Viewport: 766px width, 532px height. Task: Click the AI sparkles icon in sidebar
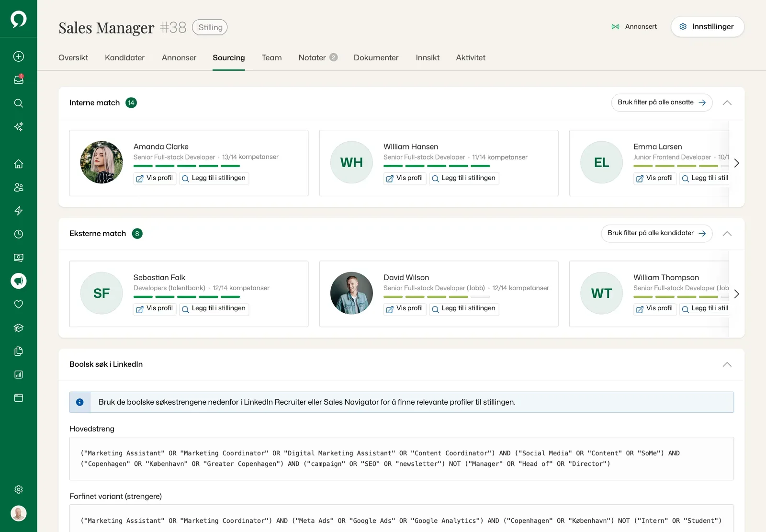pyautogui.click(x=19, y=126)
